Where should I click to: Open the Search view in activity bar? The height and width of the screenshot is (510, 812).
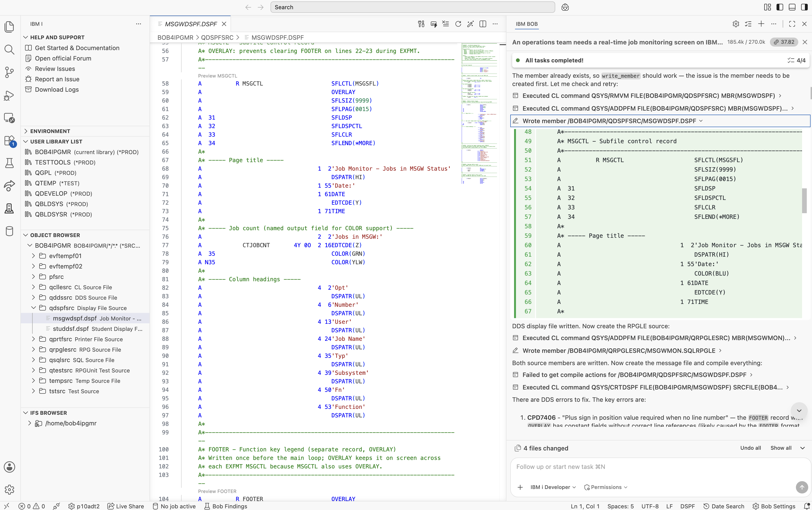(9, 50)
